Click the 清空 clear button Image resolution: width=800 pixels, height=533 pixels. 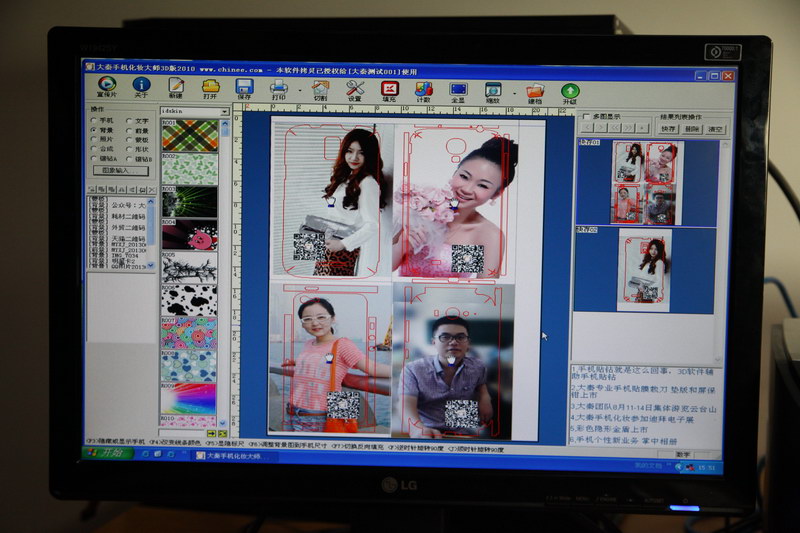(715, 130)
